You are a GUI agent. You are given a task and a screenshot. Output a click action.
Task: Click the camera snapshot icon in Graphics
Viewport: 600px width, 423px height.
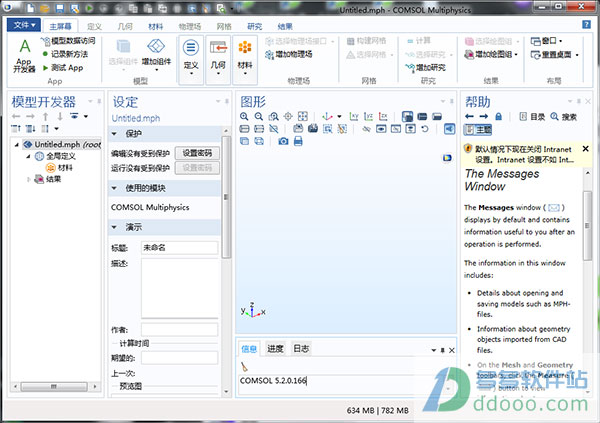283,141
